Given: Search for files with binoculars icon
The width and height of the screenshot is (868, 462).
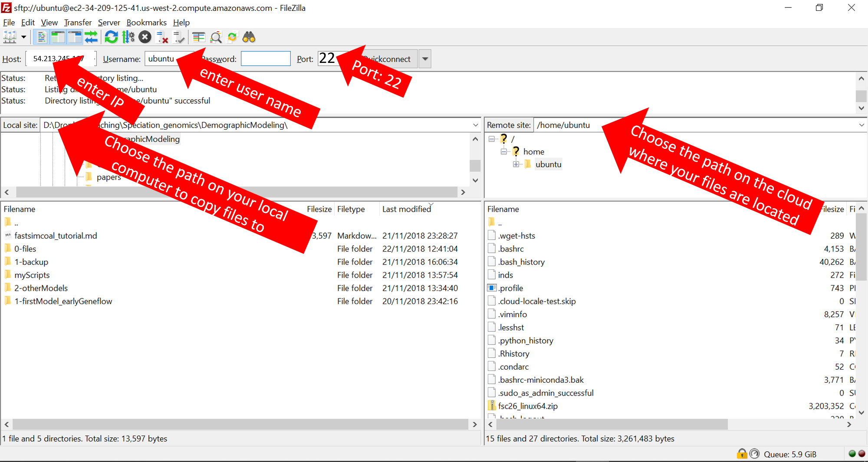Looking at the screenshot, I should point(249,37).
